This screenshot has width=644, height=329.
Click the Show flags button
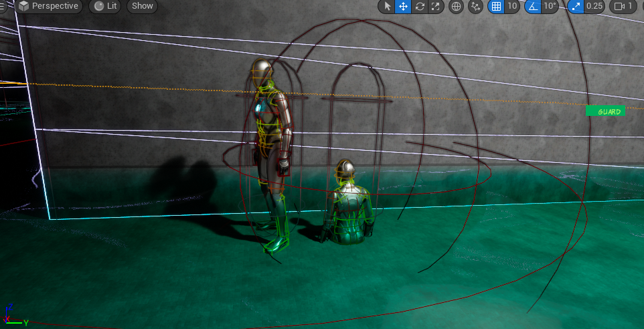(x=142, y=6)
